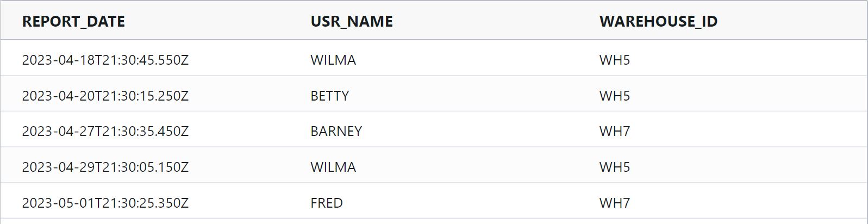Select WILMA in the 2023-04-29 row

[333, 167]
